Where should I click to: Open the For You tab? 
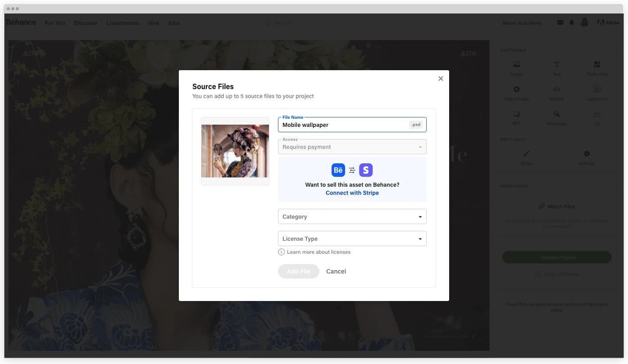click(55, 23)
